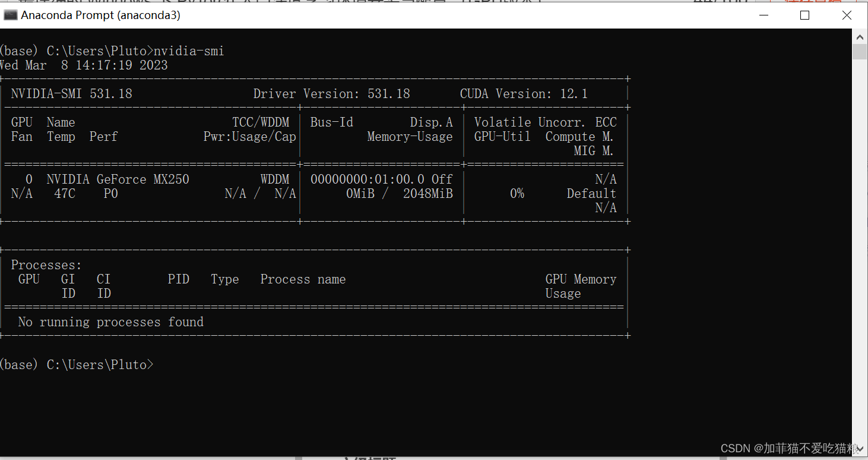Click 'NVIDIA GeForce MX250' GPU name
The image size is (868, 460).
pyautogui.click(x=118, y=179)
